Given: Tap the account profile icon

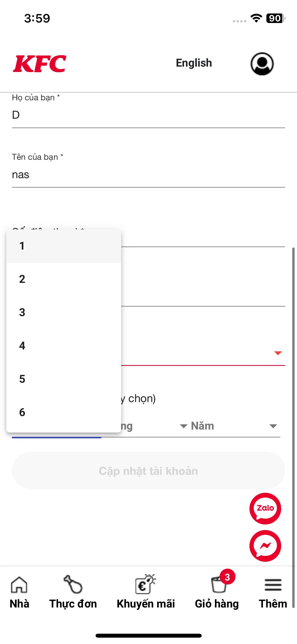Looking at the screenshot, I should pos(263,63).
